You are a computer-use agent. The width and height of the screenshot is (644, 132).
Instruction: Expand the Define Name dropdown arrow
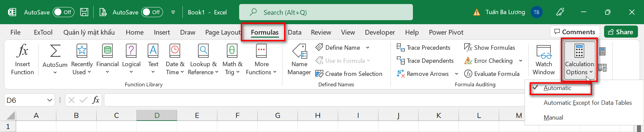coord(368,48)
